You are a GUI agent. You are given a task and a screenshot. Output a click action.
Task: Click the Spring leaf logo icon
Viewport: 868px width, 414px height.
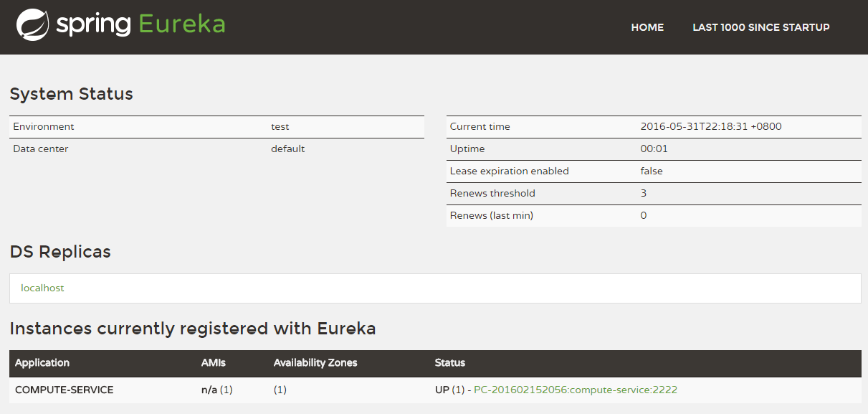[32, 24]
